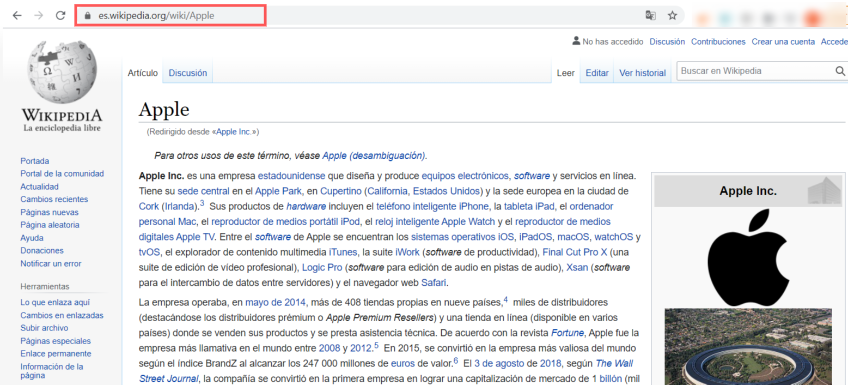This screenshot has width=848, height=385.
Task: Open the Discusión link in the top user bar
Action: (x=667, y=42)
